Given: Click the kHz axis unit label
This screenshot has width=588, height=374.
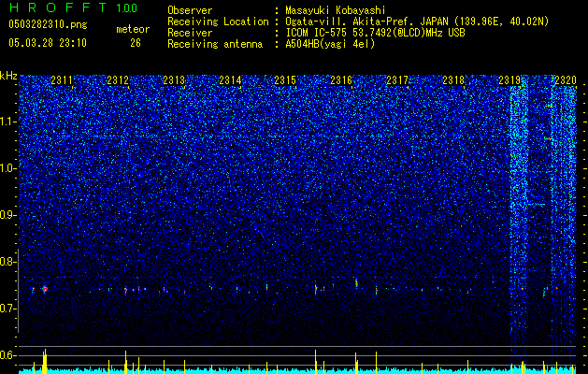Looking at the screenshot, I should click(x=8, y=76).
